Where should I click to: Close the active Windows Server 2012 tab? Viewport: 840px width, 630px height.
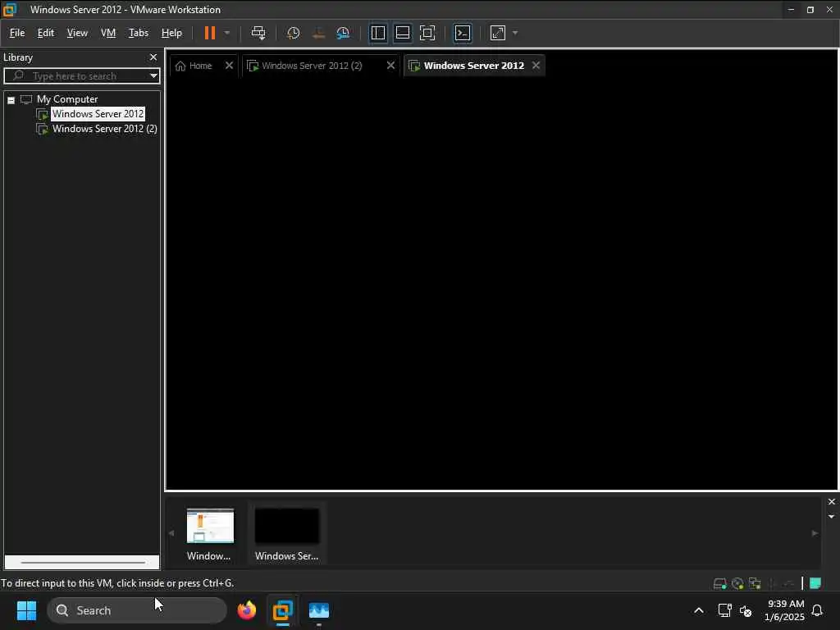pos(536,66)
